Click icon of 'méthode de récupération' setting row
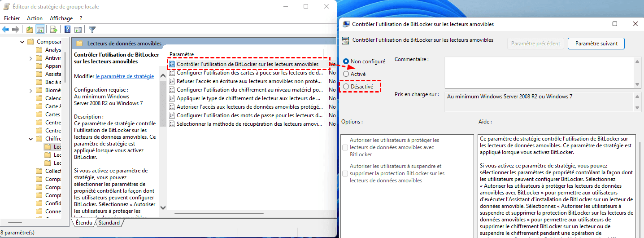Viewport: 644px width, 238px height. (x=172, y=124)
